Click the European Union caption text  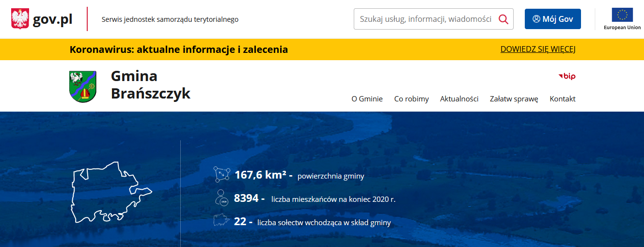622,28
